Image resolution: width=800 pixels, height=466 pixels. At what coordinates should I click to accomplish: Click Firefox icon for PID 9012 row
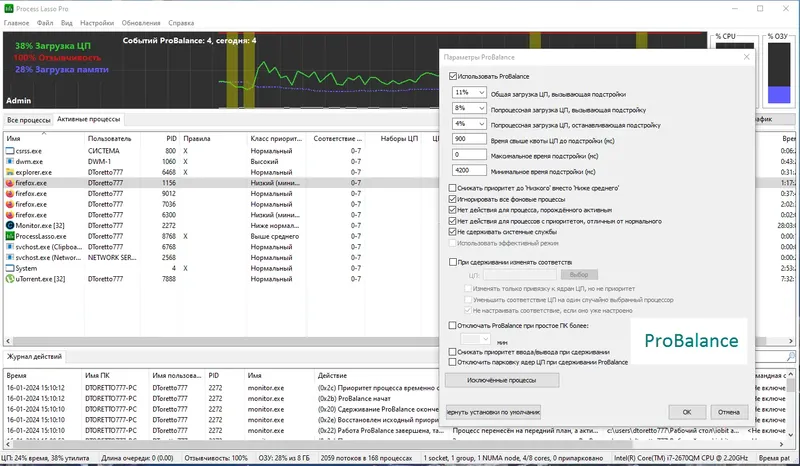(10, 193)
